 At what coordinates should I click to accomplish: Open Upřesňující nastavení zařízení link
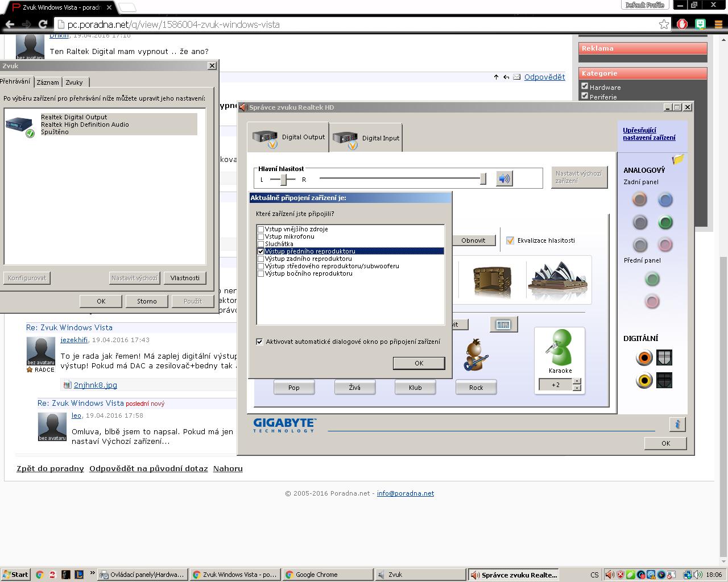pyautogui.click(x=649, y=134)
